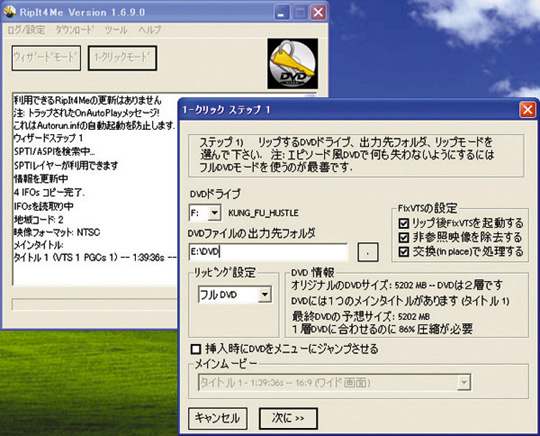This screenshot has height=436, width=540.
Task: Close the RipIt4Me main window
Action: 318,13
